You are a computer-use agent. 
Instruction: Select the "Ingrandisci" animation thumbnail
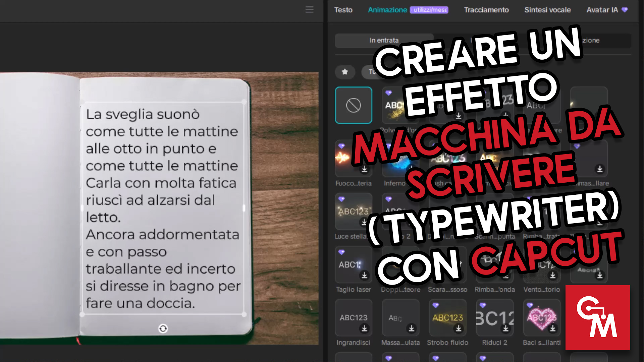coord(353,318)
